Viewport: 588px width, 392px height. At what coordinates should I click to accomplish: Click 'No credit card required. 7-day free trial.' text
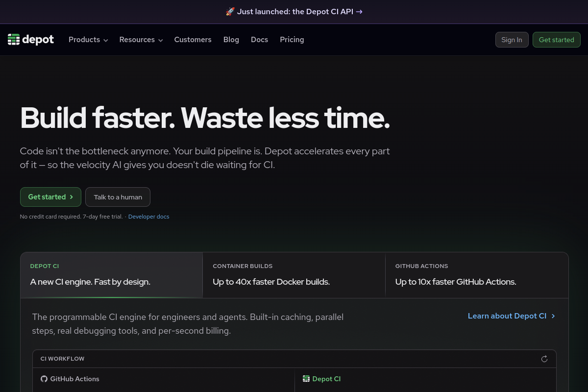click(x=72, y=217)
